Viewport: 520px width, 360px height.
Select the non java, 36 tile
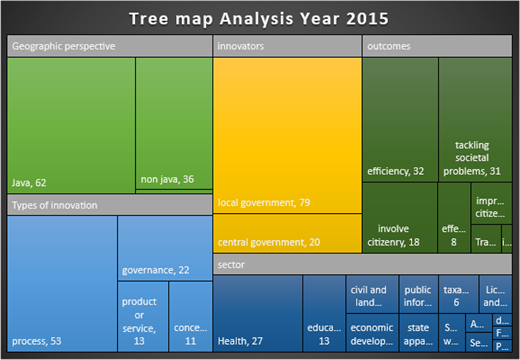point(174,123)
